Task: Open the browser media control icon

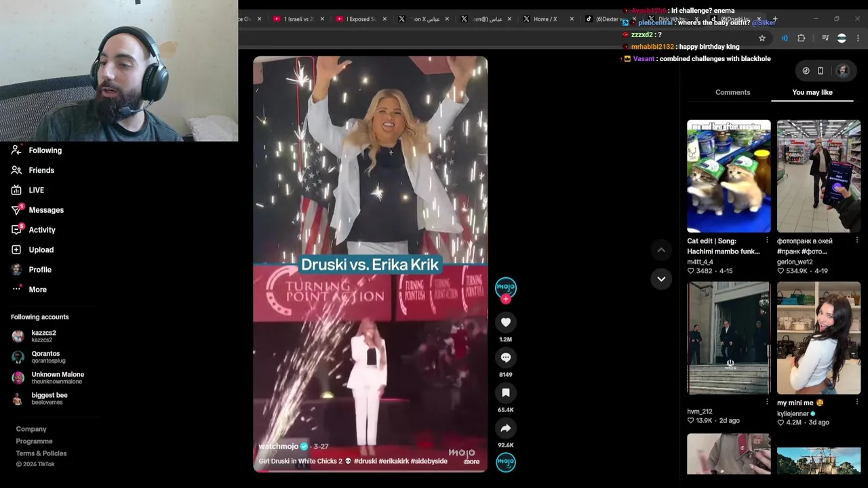Action: click(x=825, y=39)
